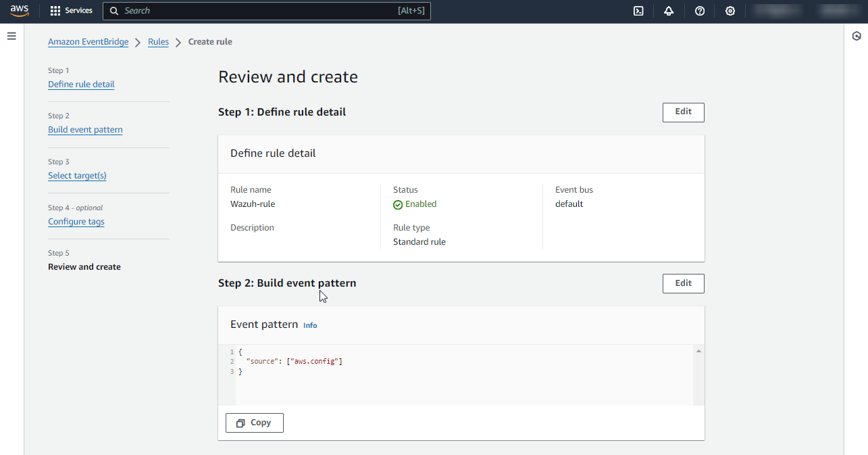Open the Select target(s) step

pyautogui.click(x=77, y=176)
